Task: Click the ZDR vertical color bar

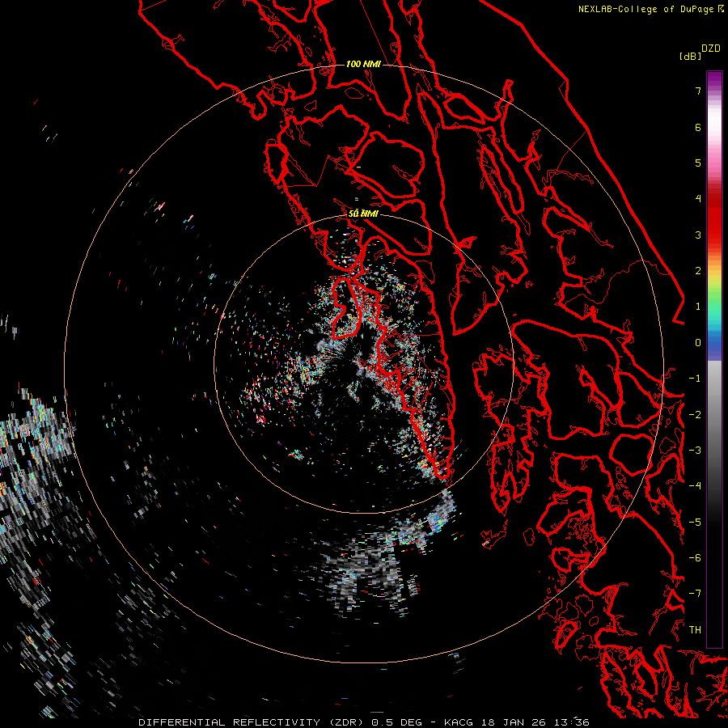Action: [714, 359]
